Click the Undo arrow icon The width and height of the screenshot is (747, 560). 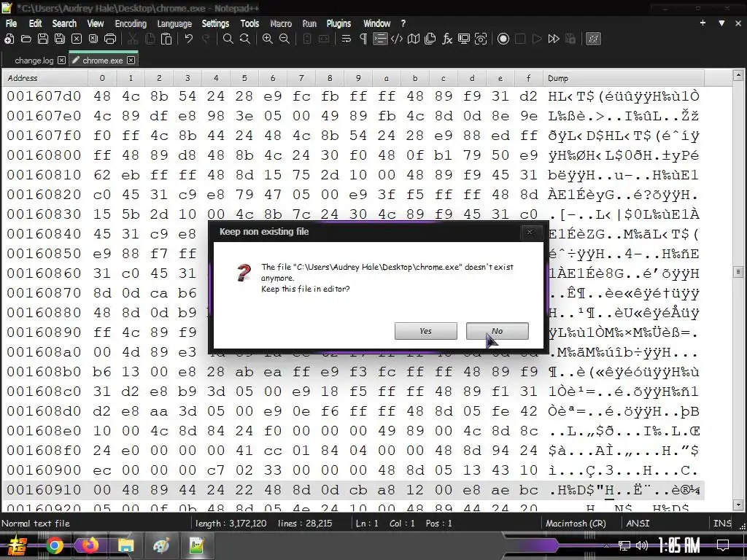(x=189, y=39)
